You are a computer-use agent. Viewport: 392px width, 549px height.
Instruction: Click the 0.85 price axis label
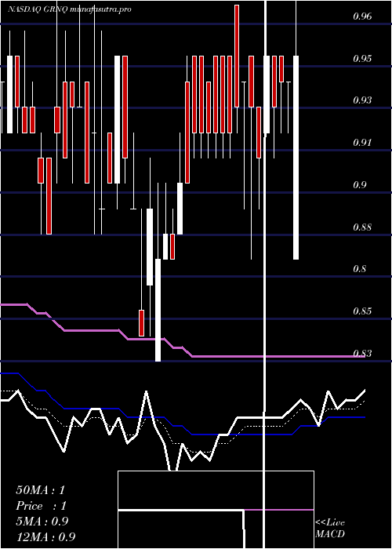coord(362,311)
